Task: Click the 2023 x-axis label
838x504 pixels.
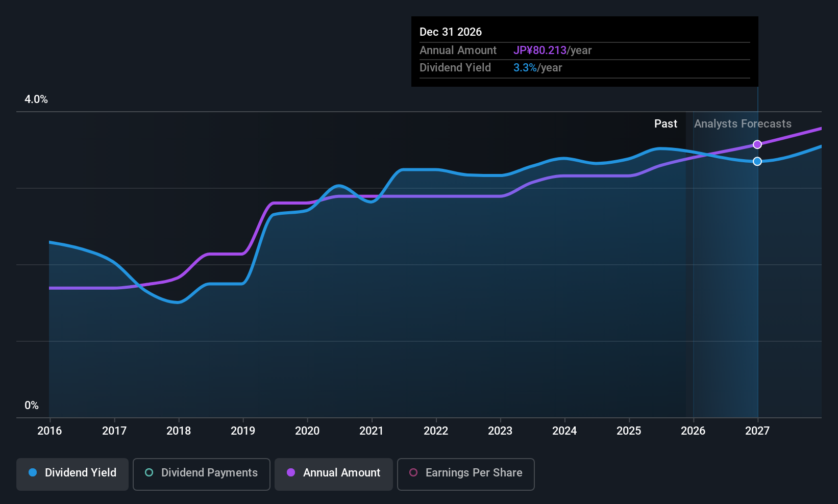Action: pyautogui.click(x=500, y=431)
